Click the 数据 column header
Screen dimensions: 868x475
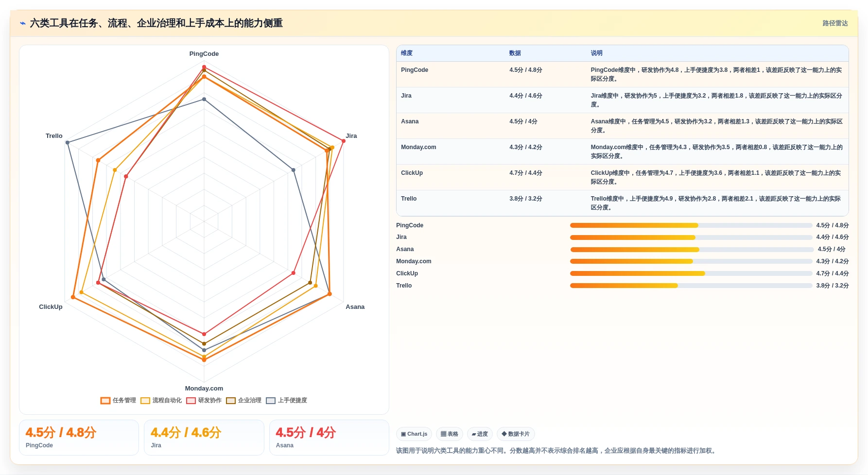[x=515, y=53]
